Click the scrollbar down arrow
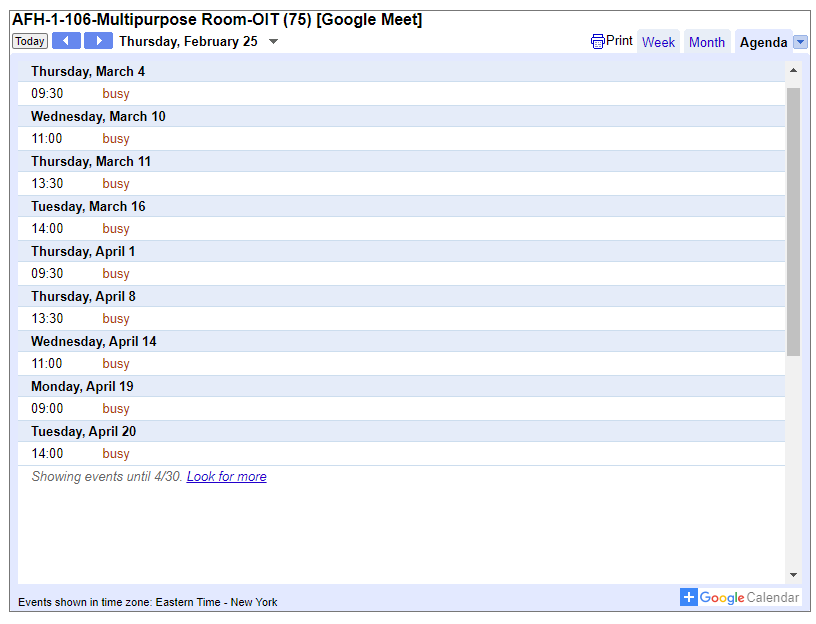The image size is (816, 624). point(793,575)
